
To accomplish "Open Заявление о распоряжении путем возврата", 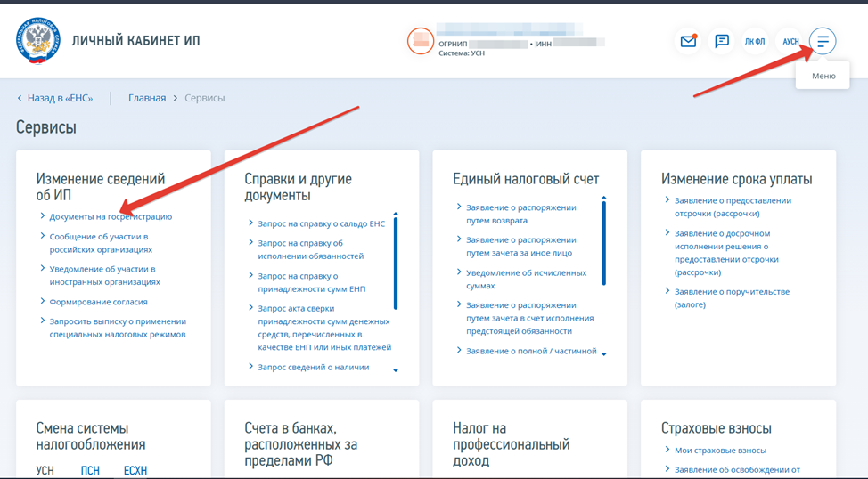I will pos(521,214).
